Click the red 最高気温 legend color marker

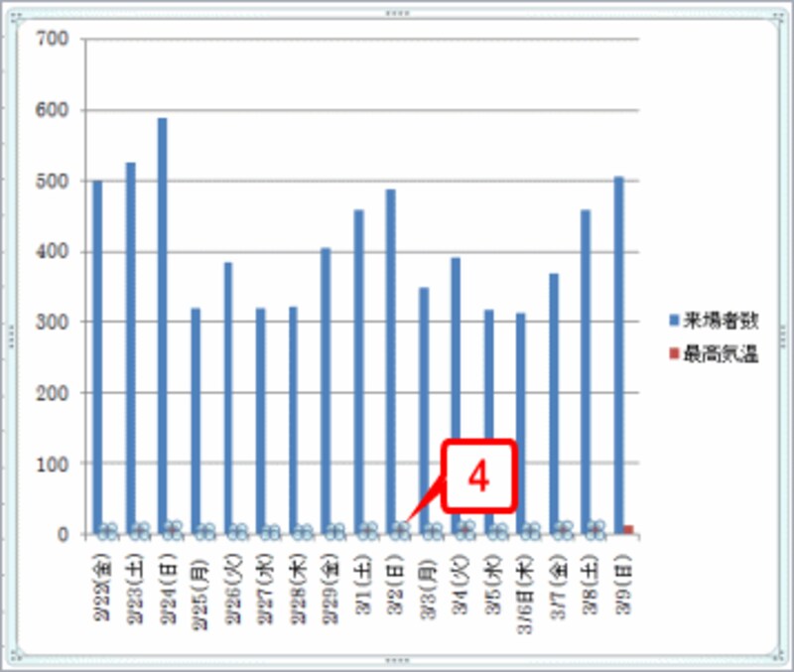[674, 354]
